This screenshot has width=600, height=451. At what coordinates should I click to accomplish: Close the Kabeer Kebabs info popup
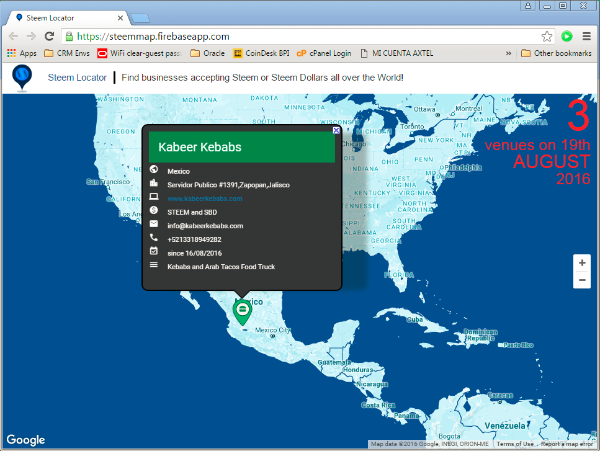[336, 130]
